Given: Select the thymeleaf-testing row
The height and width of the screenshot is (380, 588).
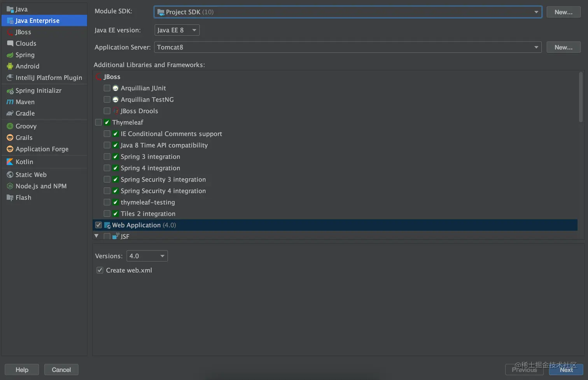Looking at the screenshot, I should 335,202.
